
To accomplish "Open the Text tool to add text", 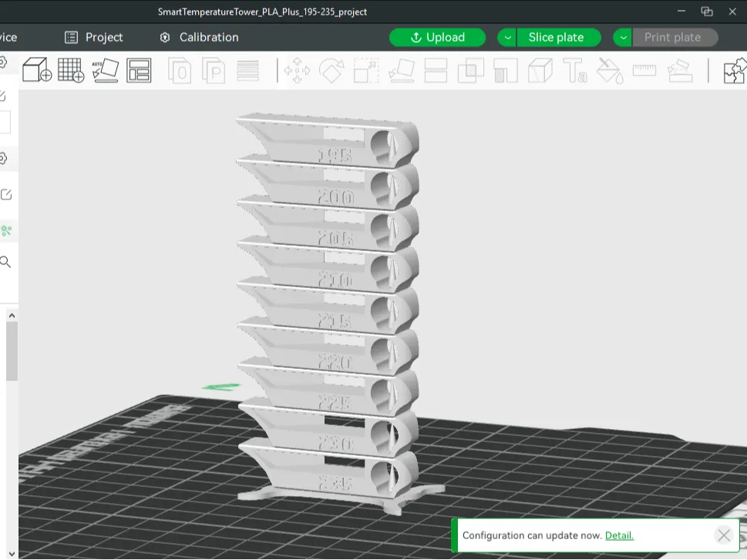I will [574, 71].
